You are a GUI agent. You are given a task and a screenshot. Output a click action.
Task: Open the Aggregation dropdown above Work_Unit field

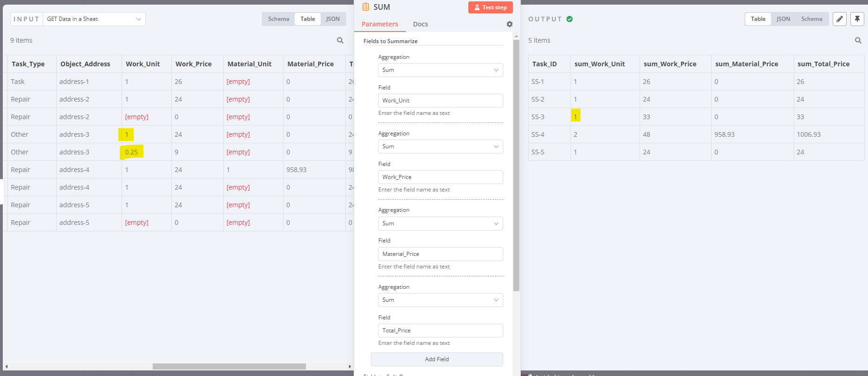coord(440,70)
